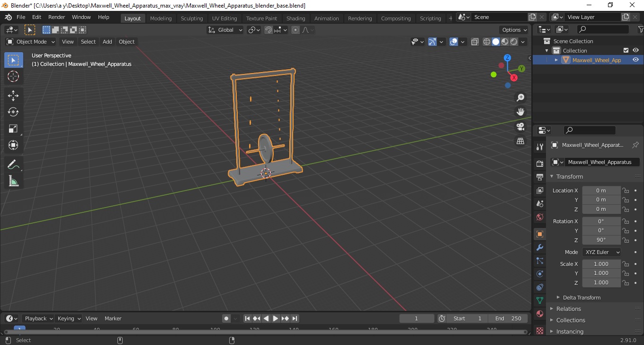Toggle viewport overlays display

[x=454, y=42]
